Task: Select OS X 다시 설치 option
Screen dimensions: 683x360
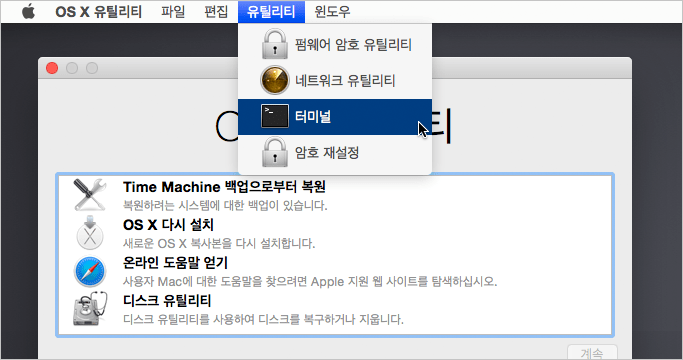Action: point(335,233)
